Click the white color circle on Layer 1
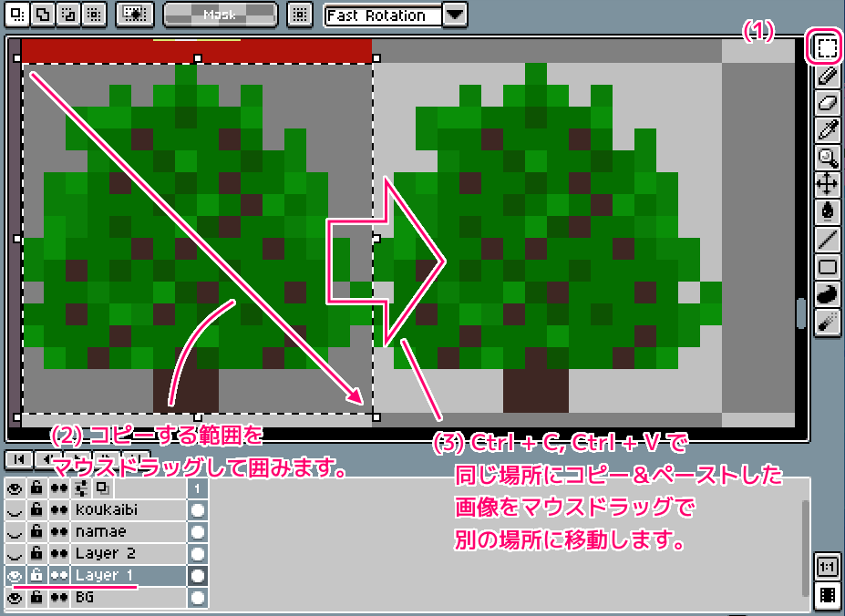The height and width of the screenshot is (616, 845). click(x=197, y=575)
